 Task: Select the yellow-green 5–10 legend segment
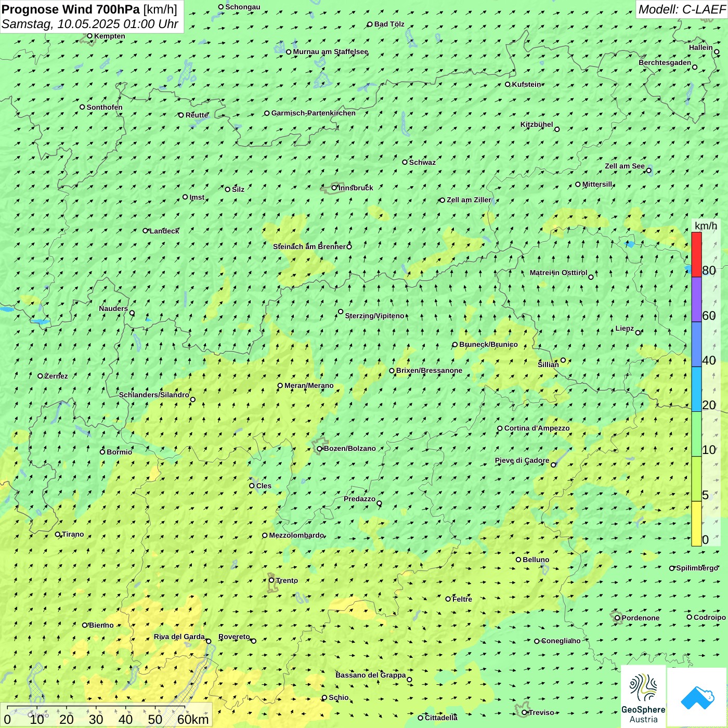[x=696, y=479]
